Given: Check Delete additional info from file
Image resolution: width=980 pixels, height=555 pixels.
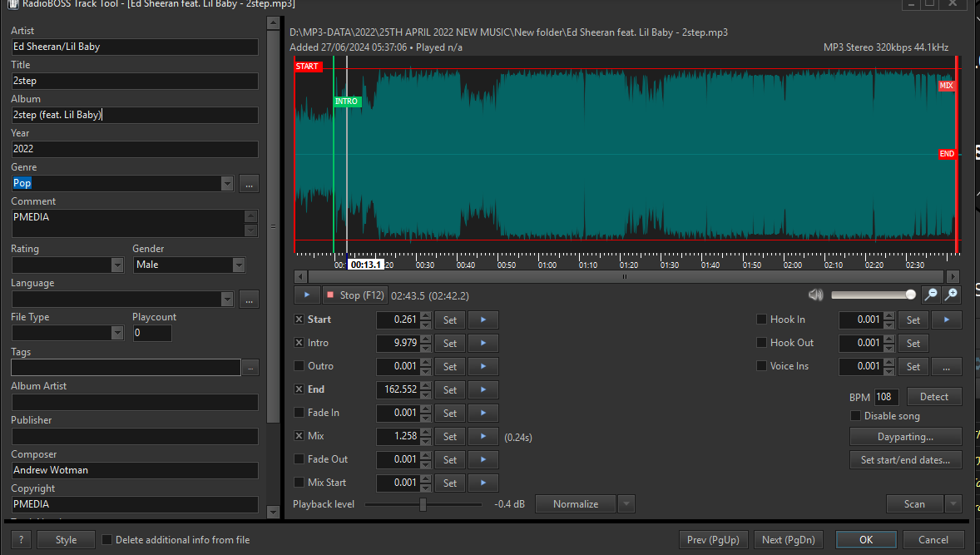Looking at the screenshot, I should click(107, 540).
